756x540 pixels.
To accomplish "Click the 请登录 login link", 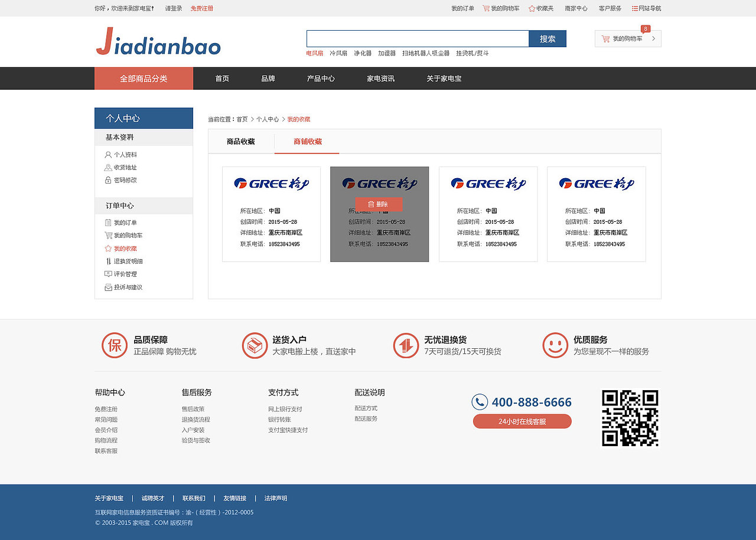I will (174, 8).
